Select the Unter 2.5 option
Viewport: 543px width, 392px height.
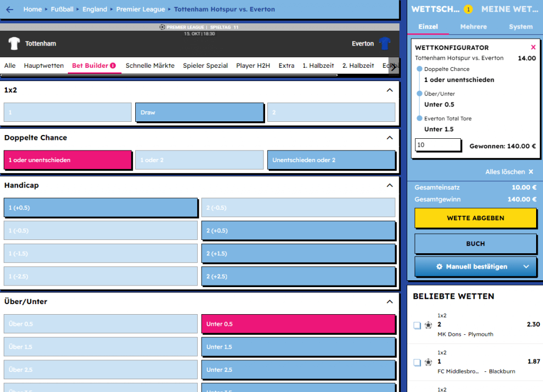299,370
